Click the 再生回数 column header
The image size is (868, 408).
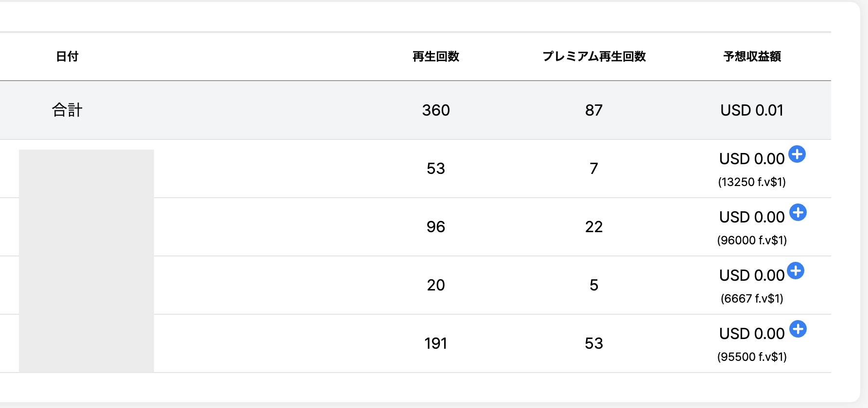pyautogui.click(x=435, y=56)
